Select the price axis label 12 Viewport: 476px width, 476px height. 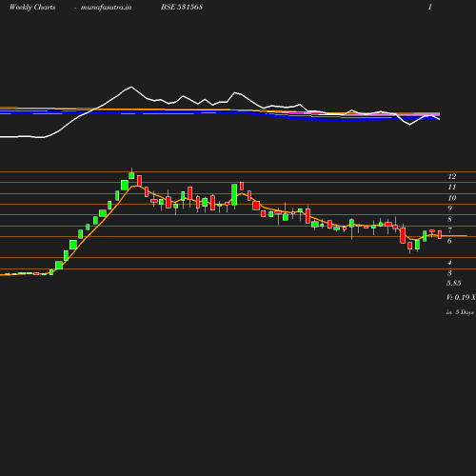452,176
